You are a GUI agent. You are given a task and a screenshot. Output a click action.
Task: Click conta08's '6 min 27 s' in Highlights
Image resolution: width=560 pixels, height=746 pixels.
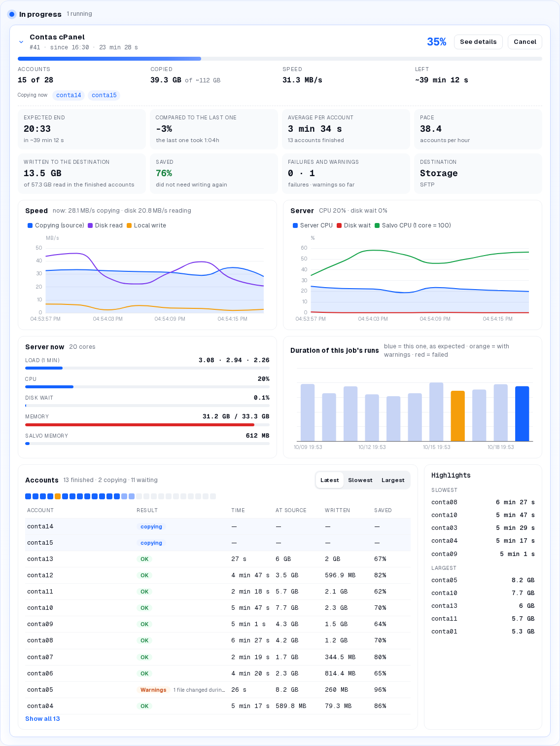coord(515,502)
